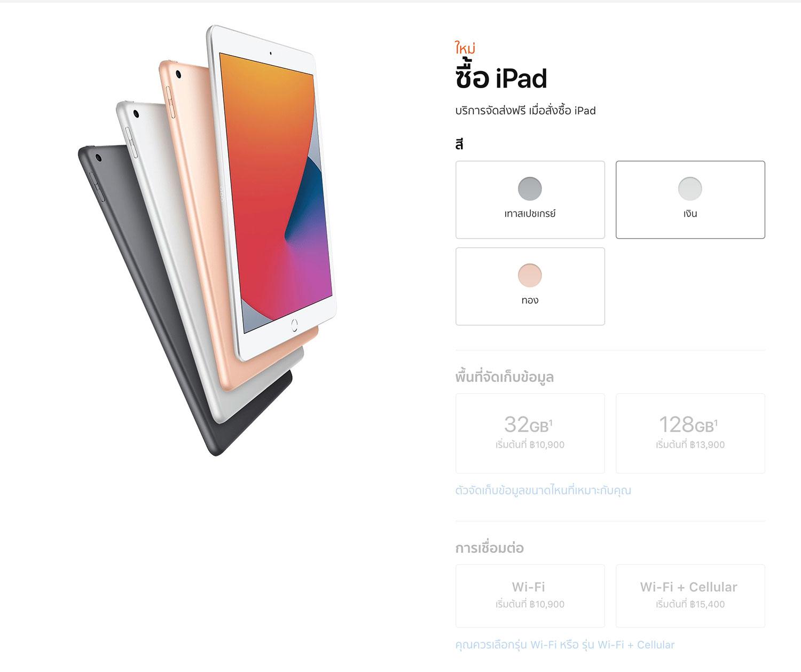Open the storage size help link

[x=543, y=490]
